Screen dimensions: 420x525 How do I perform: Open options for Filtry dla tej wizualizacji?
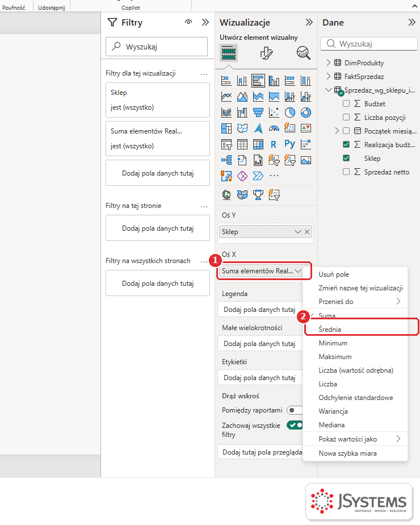pyautogui.click(x=204, y=74)
